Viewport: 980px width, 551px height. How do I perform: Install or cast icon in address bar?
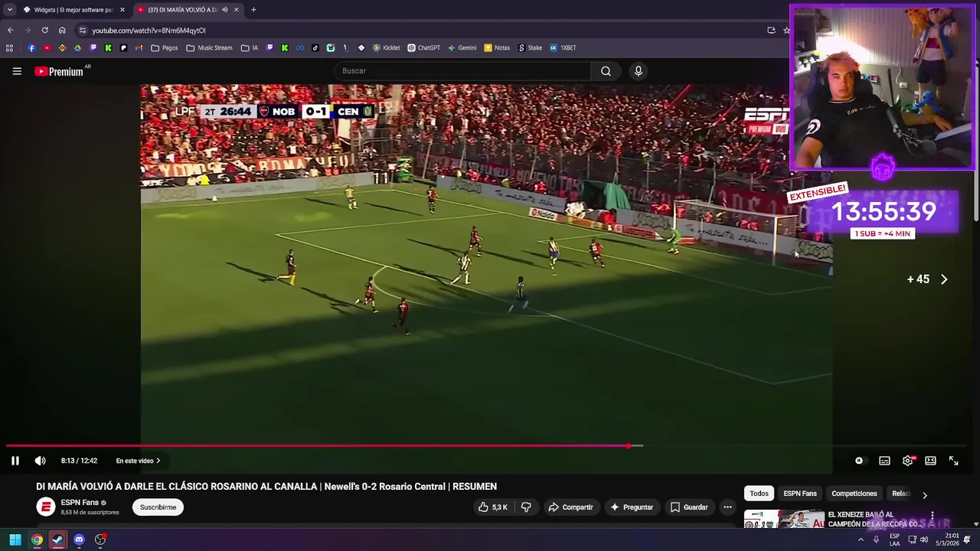[771, 31]
